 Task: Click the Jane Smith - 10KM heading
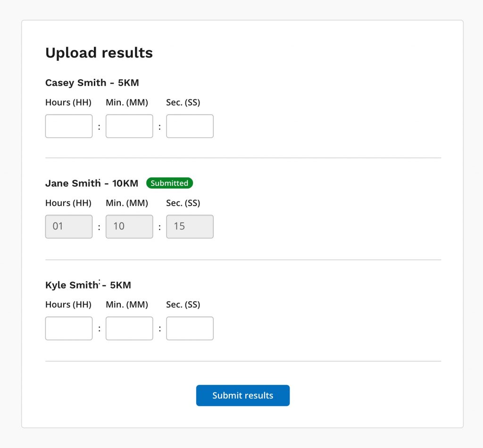(92, 183)
